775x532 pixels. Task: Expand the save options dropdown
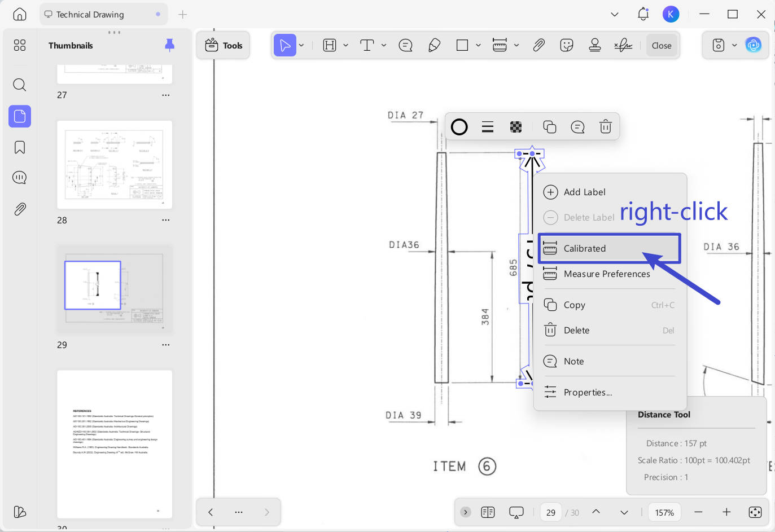734,45
